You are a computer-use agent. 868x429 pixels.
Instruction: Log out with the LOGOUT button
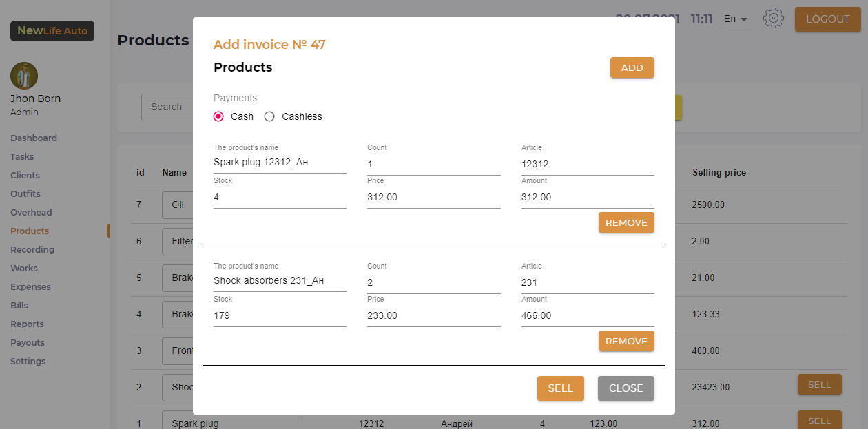tap(827, 19)
